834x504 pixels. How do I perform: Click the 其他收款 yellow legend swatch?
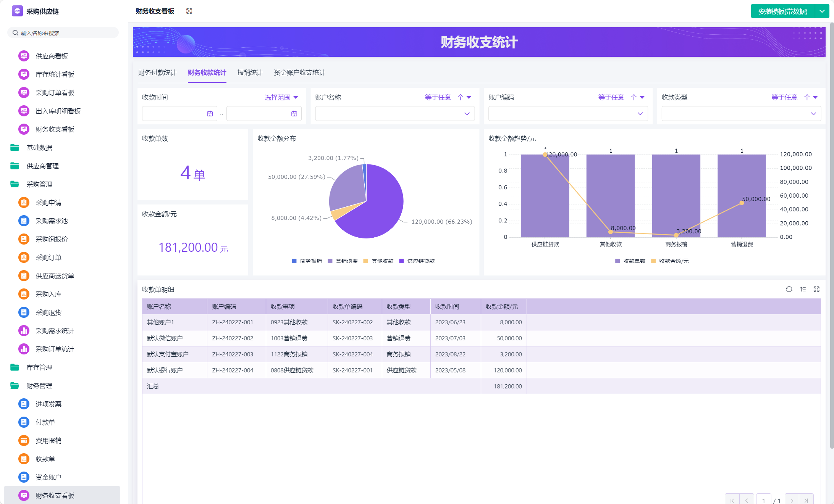(x=365, y=261)
